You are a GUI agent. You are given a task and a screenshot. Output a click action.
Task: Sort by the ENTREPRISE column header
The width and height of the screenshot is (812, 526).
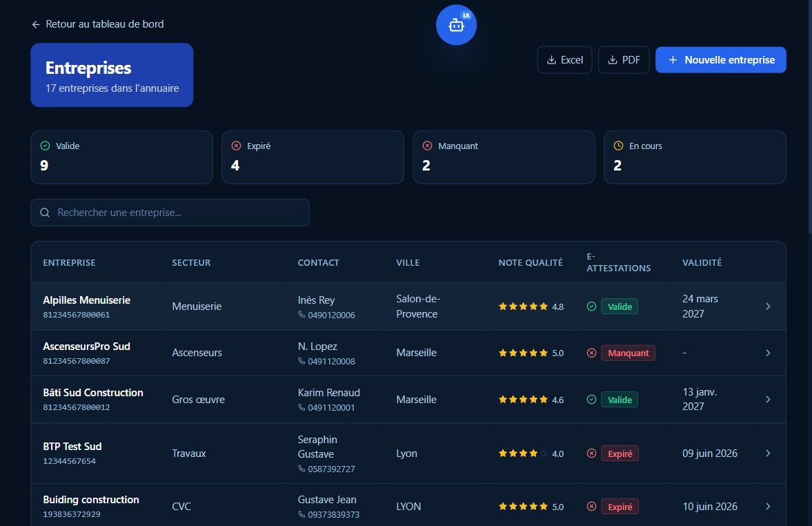tap(69, 263)
